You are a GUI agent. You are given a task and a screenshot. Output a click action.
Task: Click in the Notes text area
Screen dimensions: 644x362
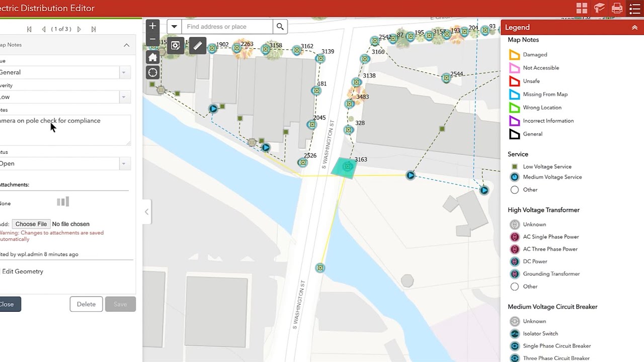64,130
